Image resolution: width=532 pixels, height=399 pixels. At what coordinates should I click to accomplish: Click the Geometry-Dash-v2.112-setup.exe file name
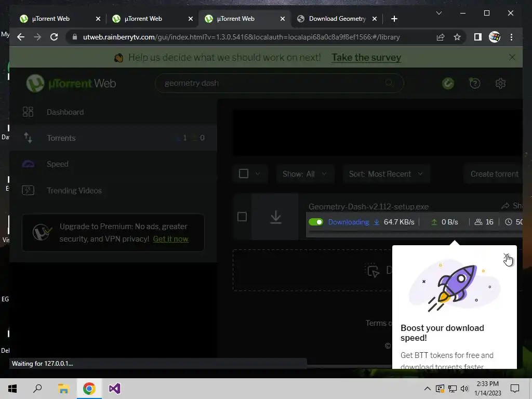pyautogui.click(x=368, y=206)
